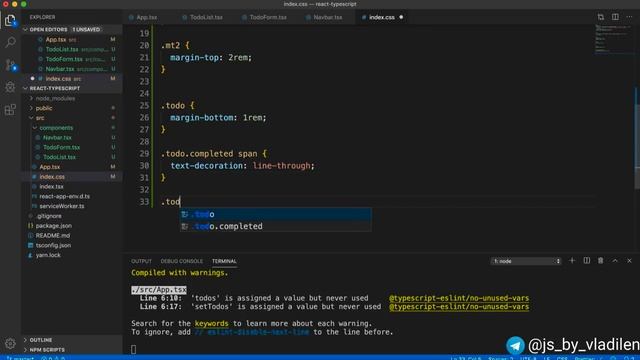The width and height of the screenshot is (640, 360).
Task: Open TodoForm.tsx in the Open Editors list
Action: click(71, 59)
